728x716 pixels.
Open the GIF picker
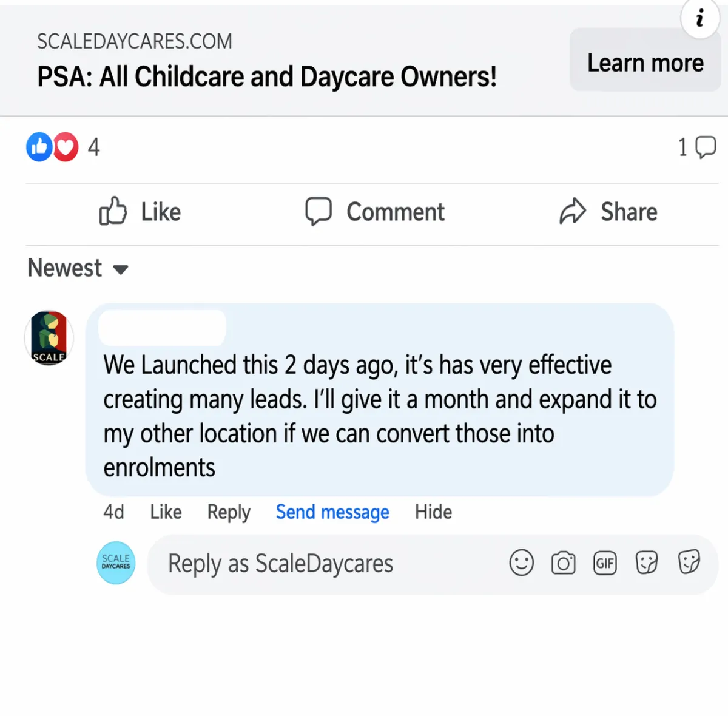click(x=605, y=563)
